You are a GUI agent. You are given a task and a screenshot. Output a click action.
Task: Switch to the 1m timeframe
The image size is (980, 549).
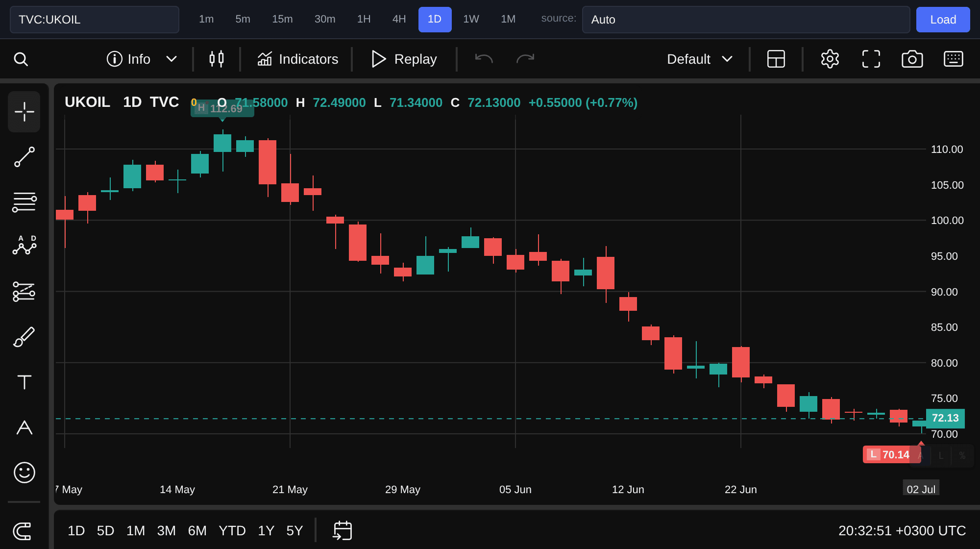206,19
